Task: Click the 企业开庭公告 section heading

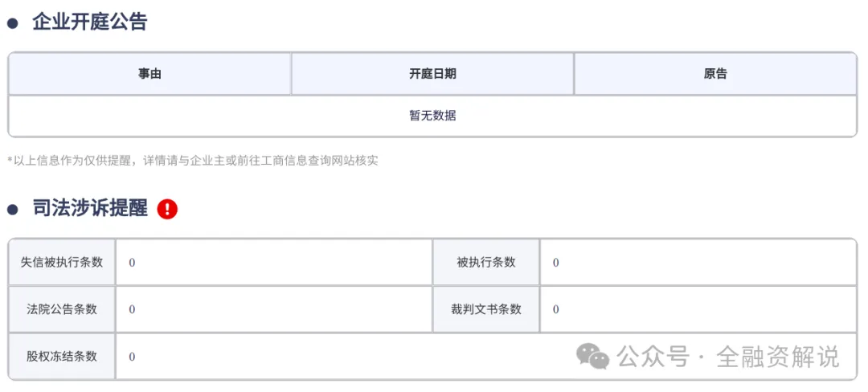Action: click(89, 22)
